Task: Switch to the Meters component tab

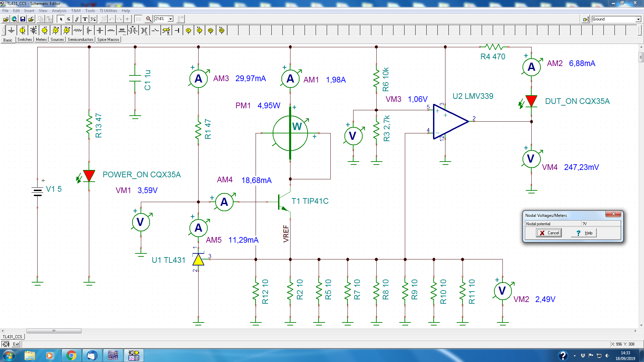Action: point(41,40)
